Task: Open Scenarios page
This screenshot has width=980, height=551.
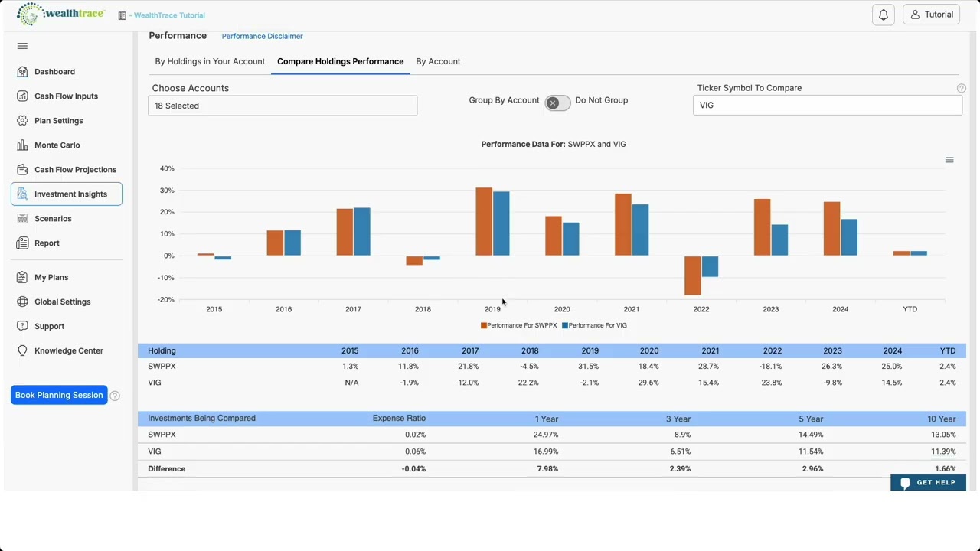Action: 53,219
